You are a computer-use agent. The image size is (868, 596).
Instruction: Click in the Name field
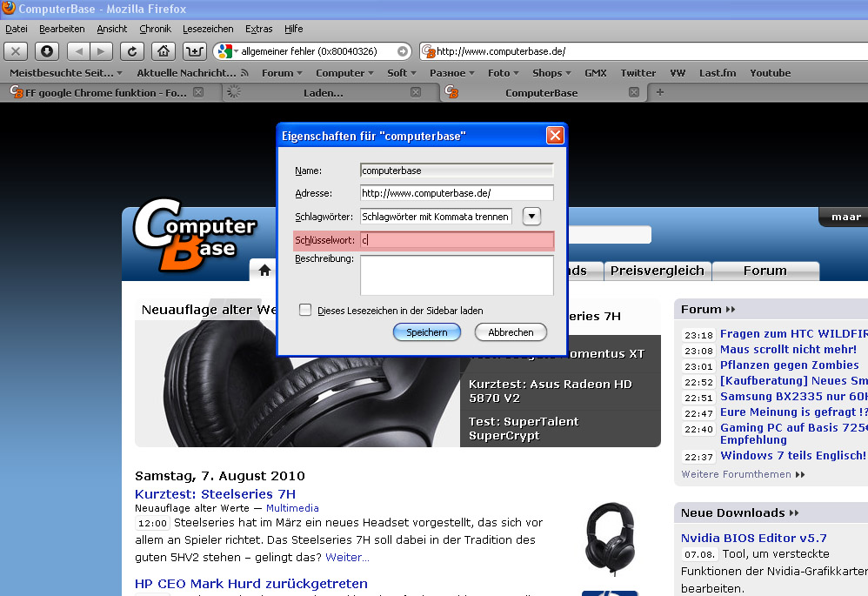[457, 171]
